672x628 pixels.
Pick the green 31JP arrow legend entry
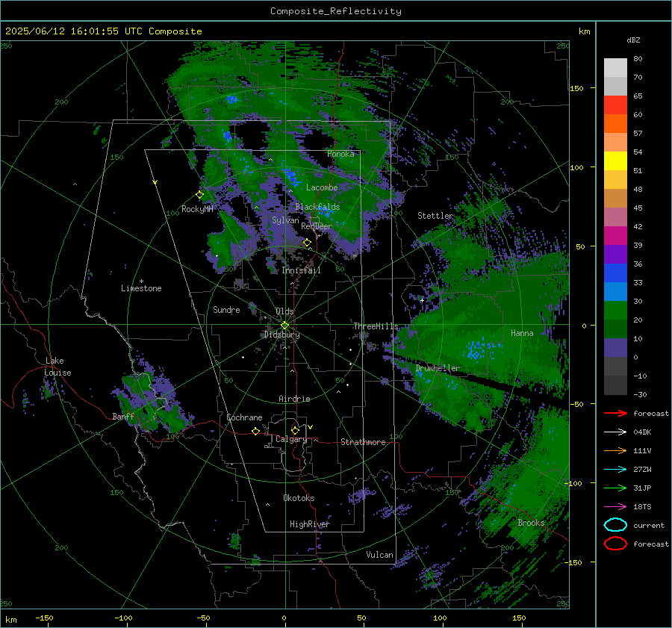point(615,488)
